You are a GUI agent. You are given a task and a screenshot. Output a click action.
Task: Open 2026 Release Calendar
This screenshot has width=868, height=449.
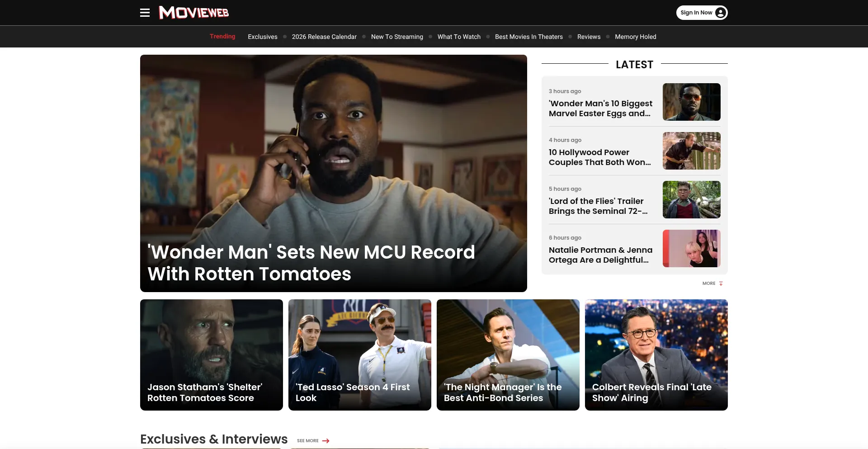(x=324, y=37)
